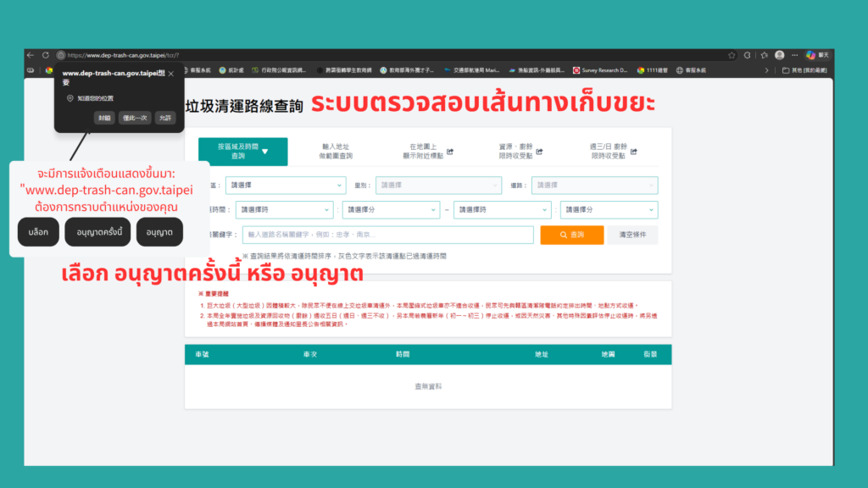Click the road name keyword input field
The height and width of the screenshot is (488, 868).
point(388,235)
